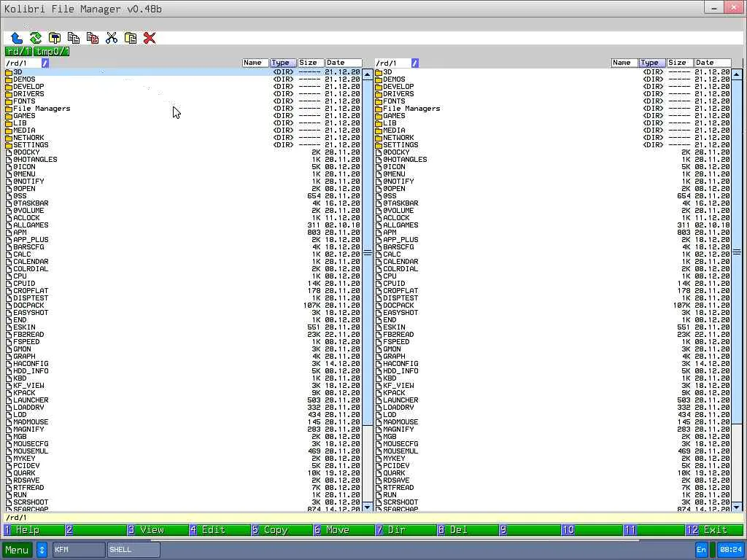Sort left panel by Name
This screenshot has width=747, height=560.
[255, 63]
